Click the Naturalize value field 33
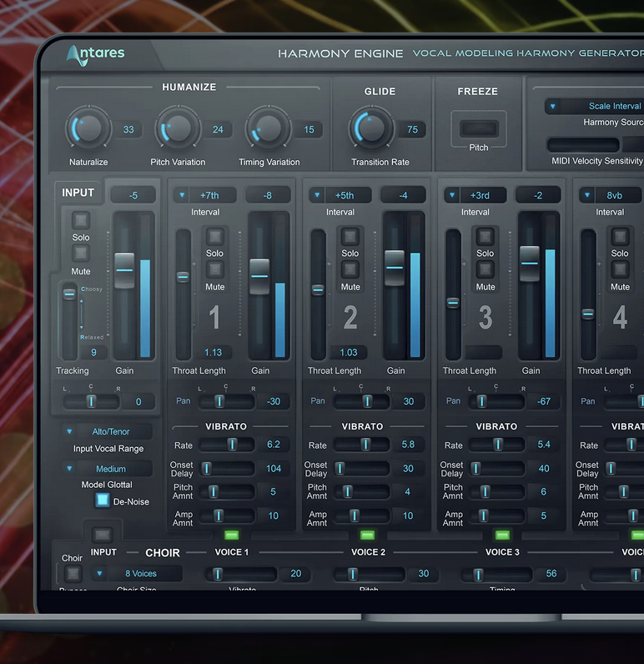This screenshot has height=664, width=644. [128, 129]
